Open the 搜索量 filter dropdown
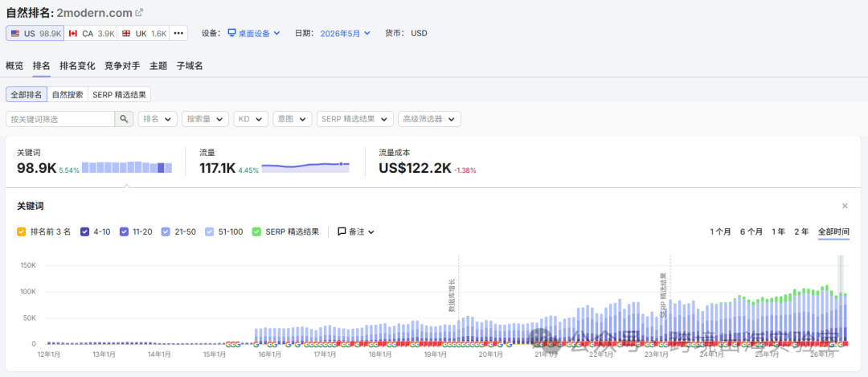868x377 pixels. (206, 119)
